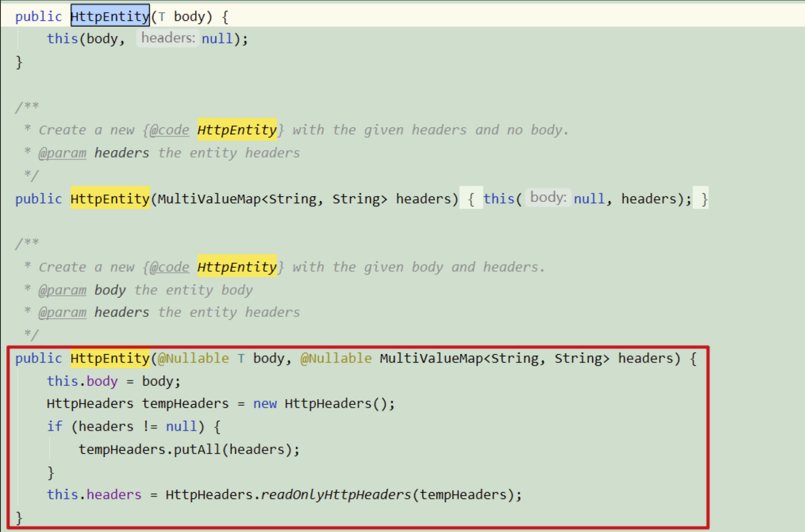The width and height of the screenshot is (805, 532).
Task: Click the "headers: null" parameter inlay hint
Action: coord(168,37)
